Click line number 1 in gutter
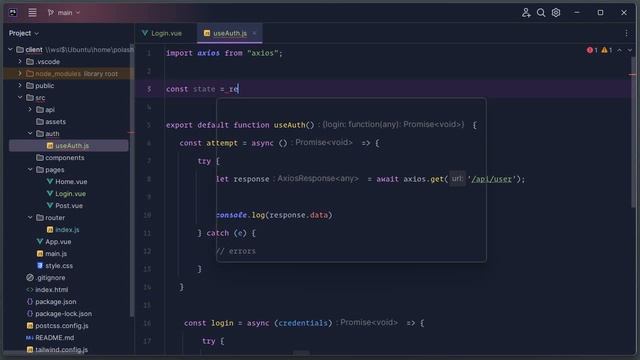 click(x=149, y=53)
